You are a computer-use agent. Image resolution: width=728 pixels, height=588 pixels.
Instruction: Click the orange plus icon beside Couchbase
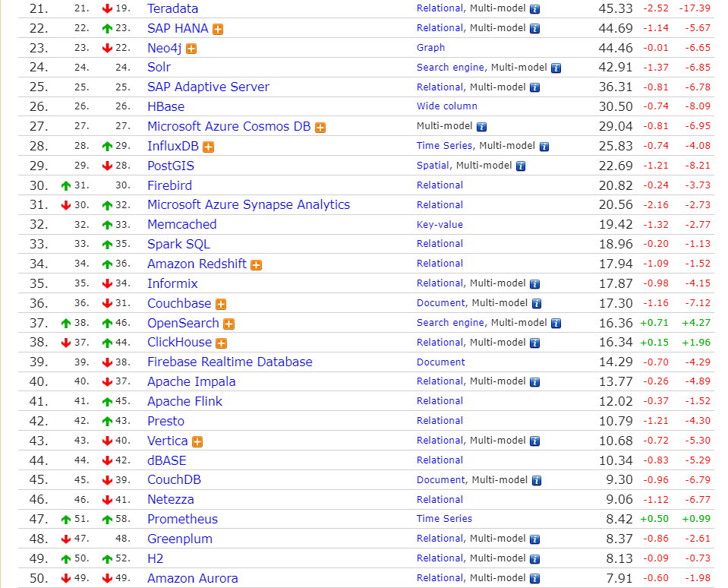coord(221,304)
